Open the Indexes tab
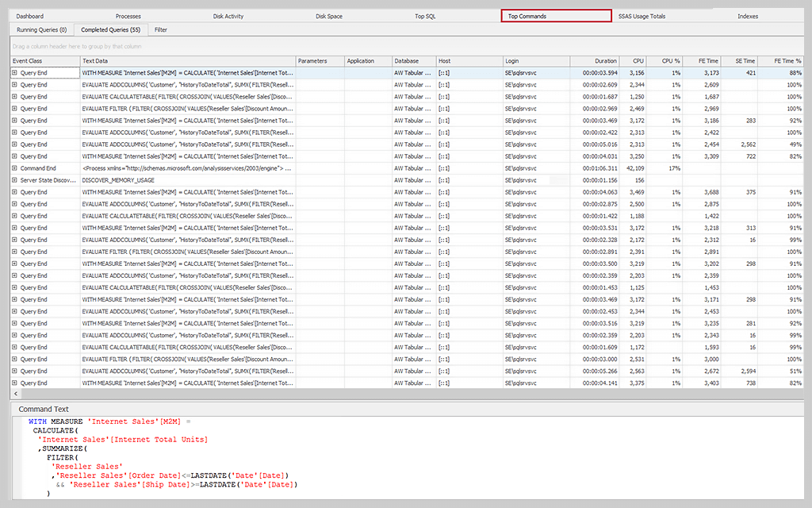Image resolution: width=812 pixels, height=508 pixels. (x=748, y=16)
